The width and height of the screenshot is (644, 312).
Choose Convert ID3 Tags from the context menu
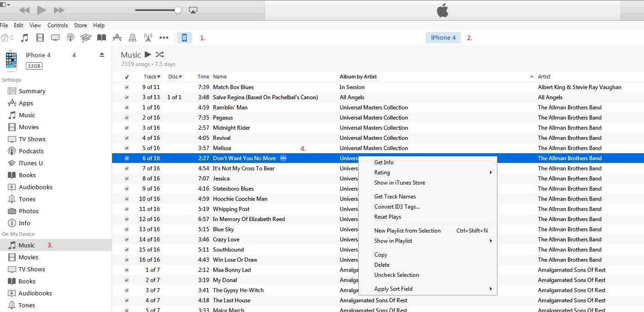427,207
